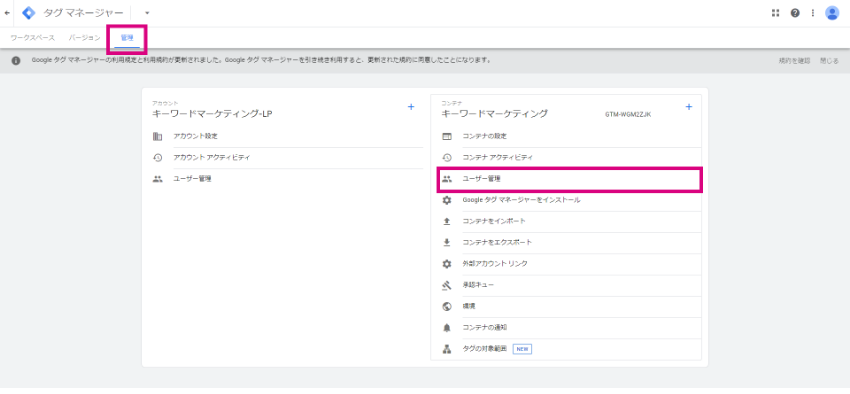This screenshot has width=850, height=394.
Task: Open the help question mark icon
Action: point(795,13)
